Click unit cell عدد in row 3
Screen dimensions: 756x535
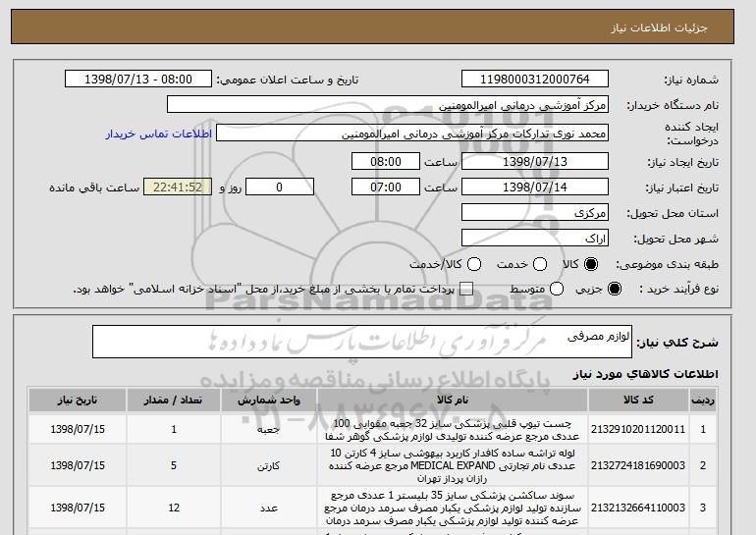tap(269, 508)
